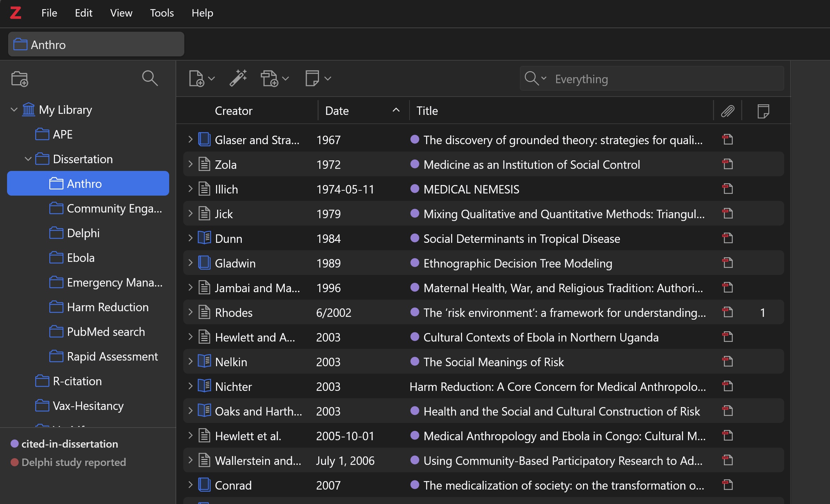This screenshot has height=504, width=830.
Task: Select the Harm Reduction collection
Action: (107, 307)
